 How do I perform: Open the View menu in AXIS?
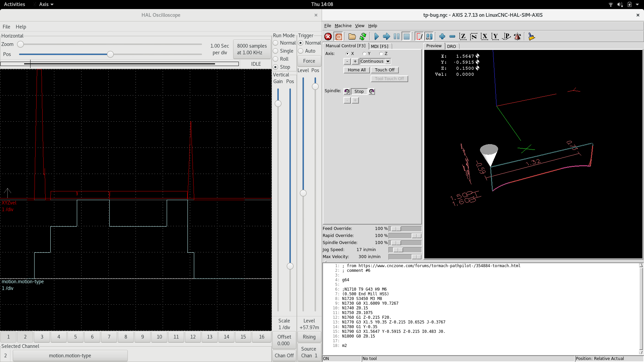click(x=360, y=26)
